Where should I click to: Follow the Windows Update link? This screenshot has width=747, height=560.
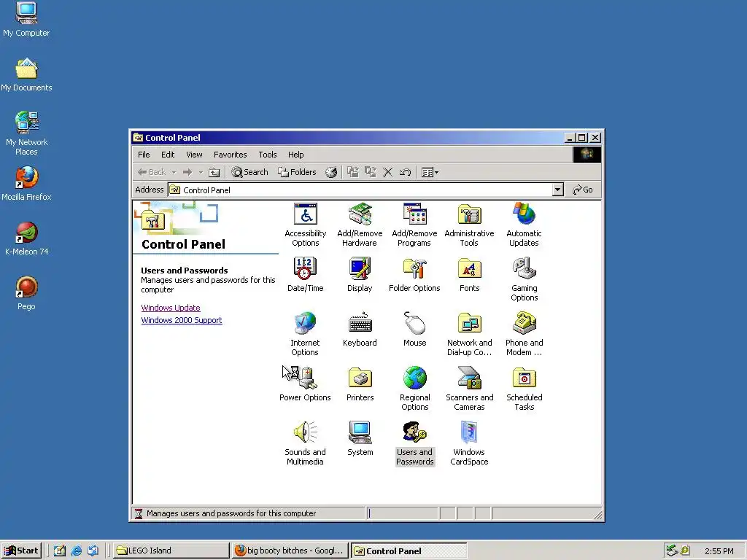click(171, 308)
